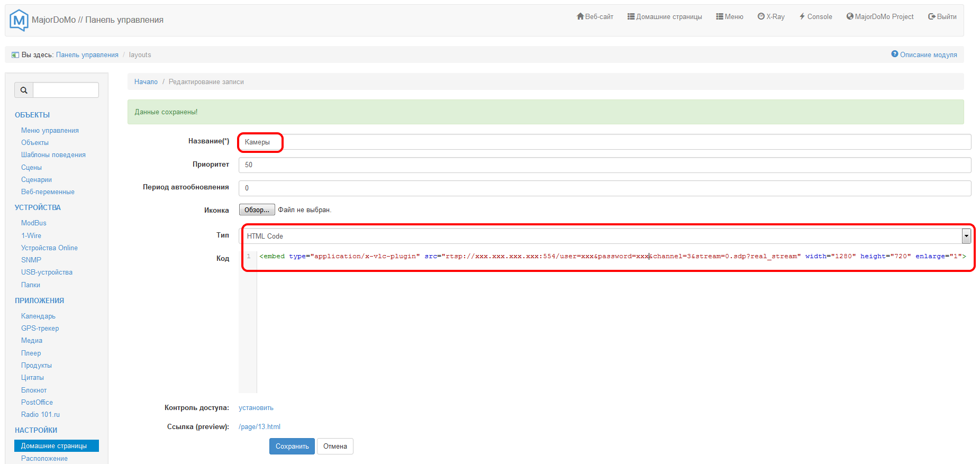980x464 pixels.
Task: Click the Сохранить button
Action: [x=292, y=446]
